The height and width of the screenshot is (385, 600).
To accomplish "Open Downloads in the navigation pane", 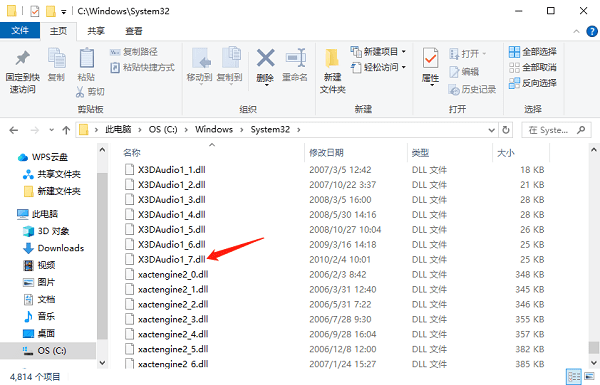I will [54, 248].
